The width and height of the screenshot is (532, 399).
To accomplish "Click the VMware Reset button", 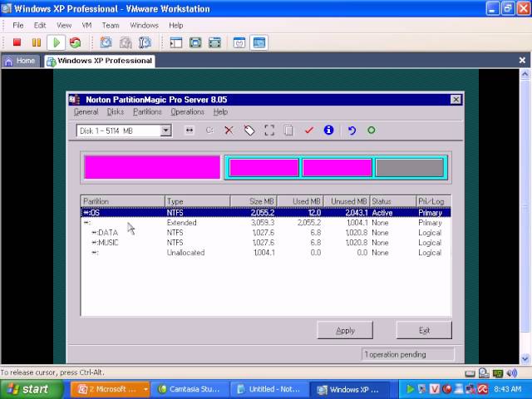I will [x=76, y=42].
